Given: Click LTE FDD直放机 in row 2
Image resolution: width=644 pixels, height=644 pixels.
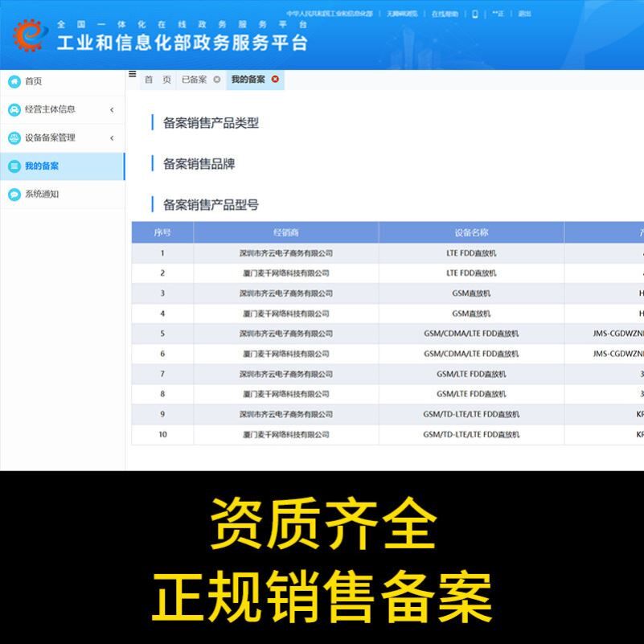Looking at the screenshot, I should coord(471,273).
